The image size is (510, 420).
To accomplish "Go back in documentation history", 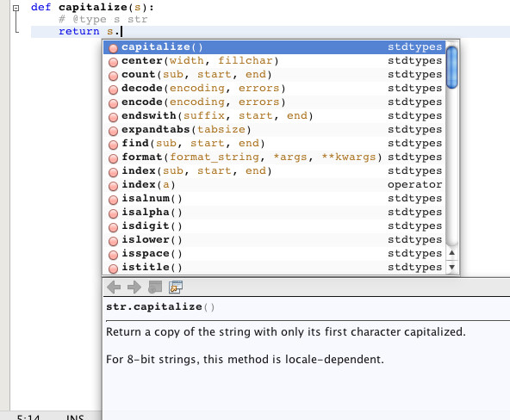I will pyautogui.click(x=114, y=287).
